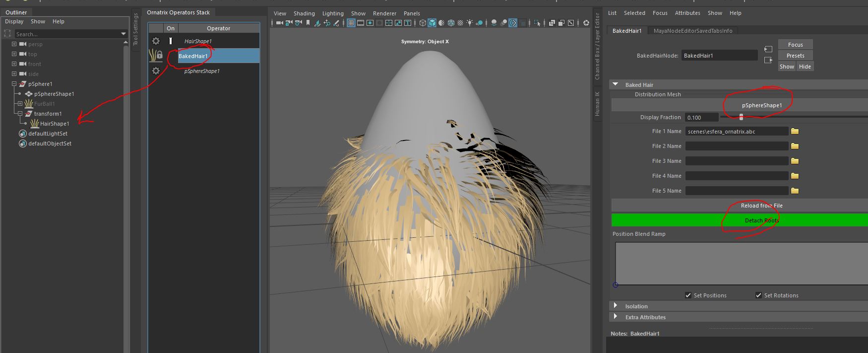Click the Bookmarks icon in viewport toolbar
Viewport: 868px width, 353px height.
[308, 23]
